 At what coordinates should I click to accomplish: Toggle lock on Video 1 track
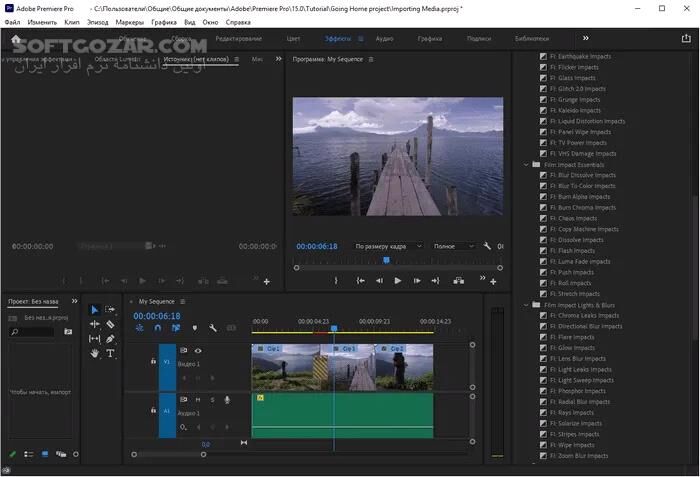pyautogui.click(x=153, y=361)
